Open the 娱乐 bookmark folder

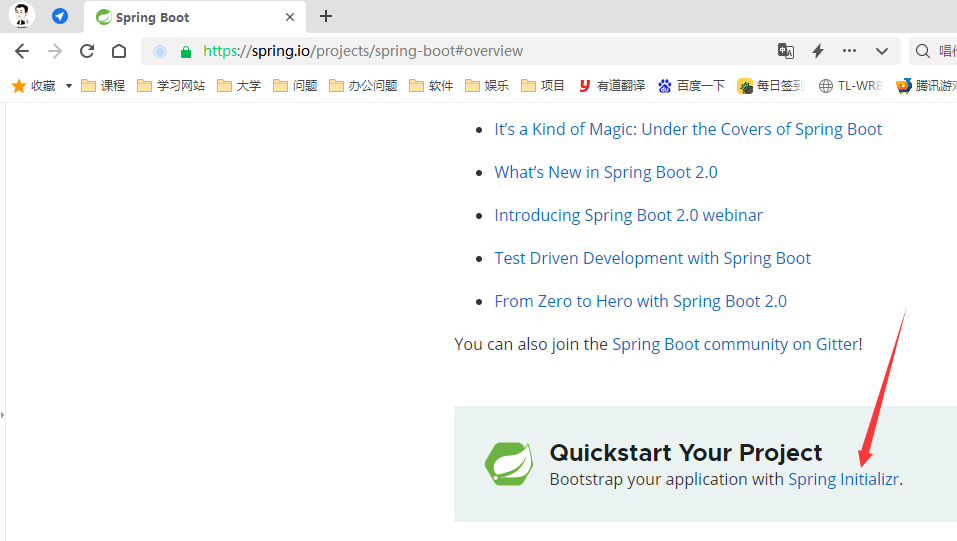[487, 86]
